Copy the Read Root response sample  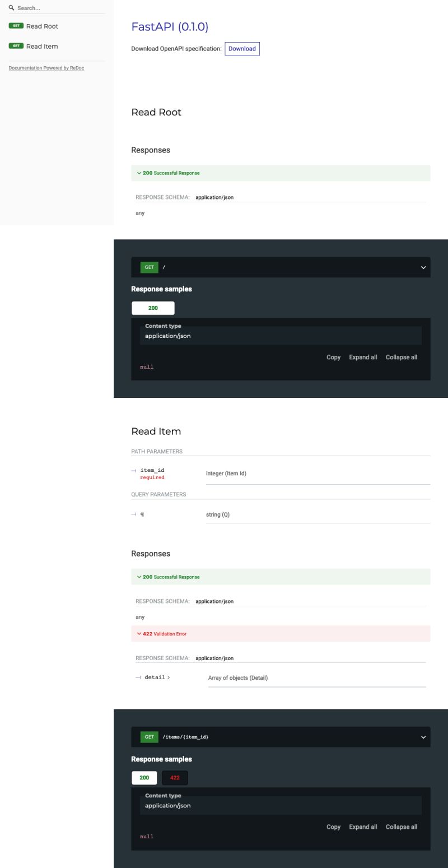pyautogui.click(x=333, y=358)
